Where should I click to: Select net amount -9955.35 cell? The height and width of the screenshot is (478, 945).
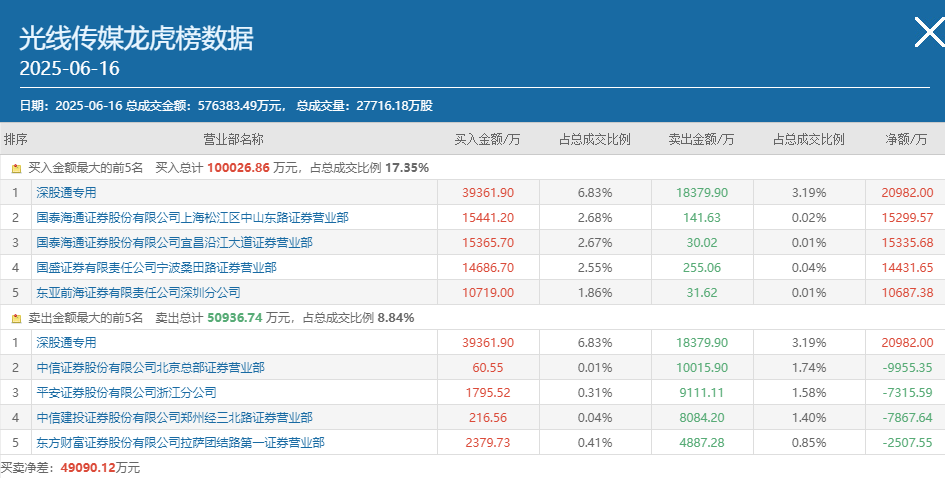[907, 368]
